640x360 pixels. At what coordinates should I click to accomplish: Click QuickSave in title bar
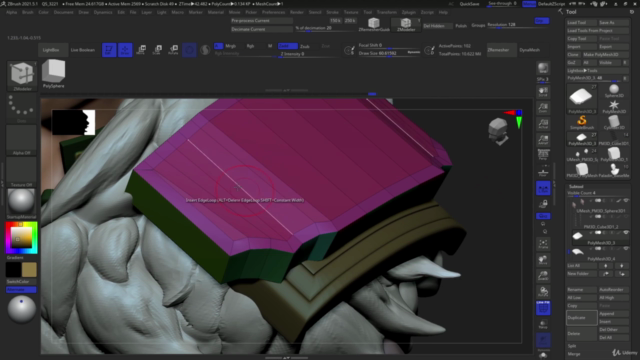pos(469,4)
